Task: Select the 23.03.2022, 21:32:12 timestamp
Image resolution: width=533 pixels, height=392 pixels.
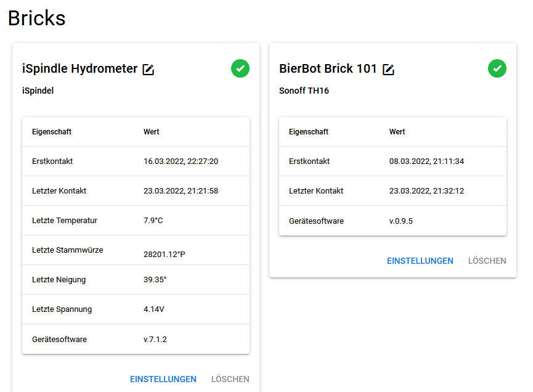Action: pyautogui.click(x=426, y=190)
